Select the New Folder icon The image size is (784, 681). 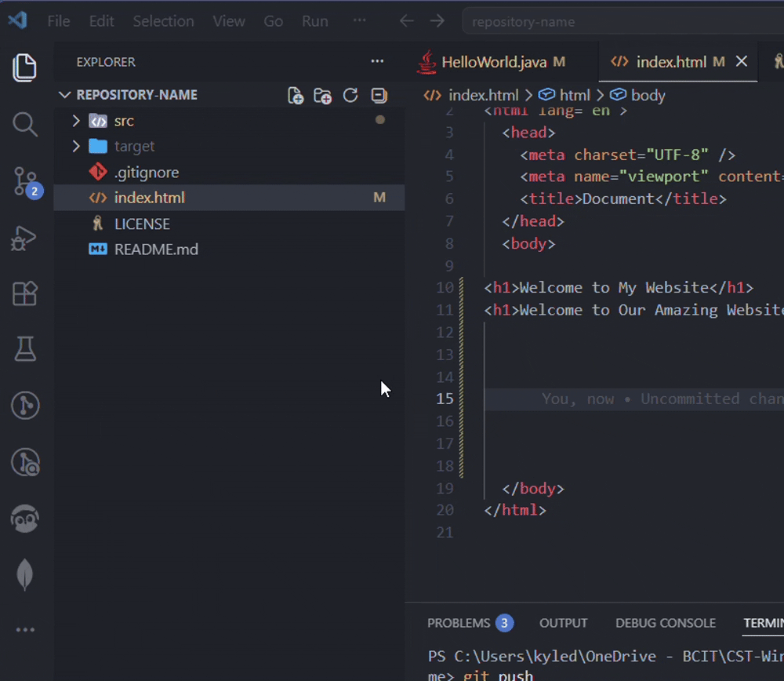click(x=322, y=95)
